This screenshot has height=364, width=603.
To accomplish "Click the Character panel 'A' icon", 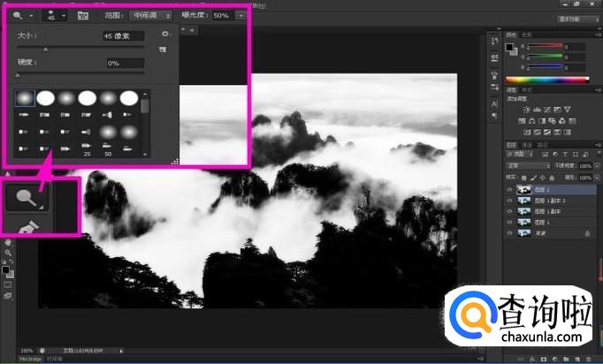I will coord(494,103).
